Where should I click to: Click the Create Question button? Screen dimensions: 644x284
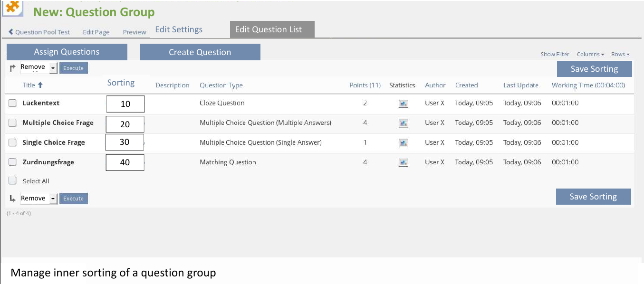tap(200, 52)
